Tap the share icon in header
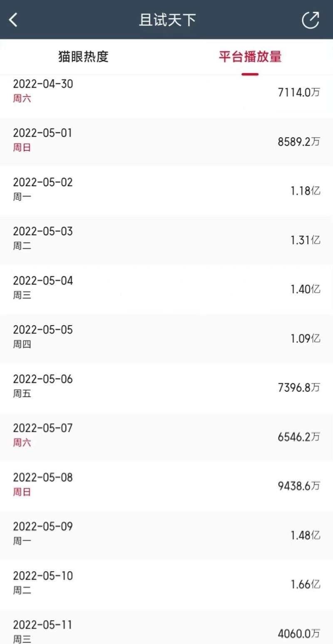 310,20
